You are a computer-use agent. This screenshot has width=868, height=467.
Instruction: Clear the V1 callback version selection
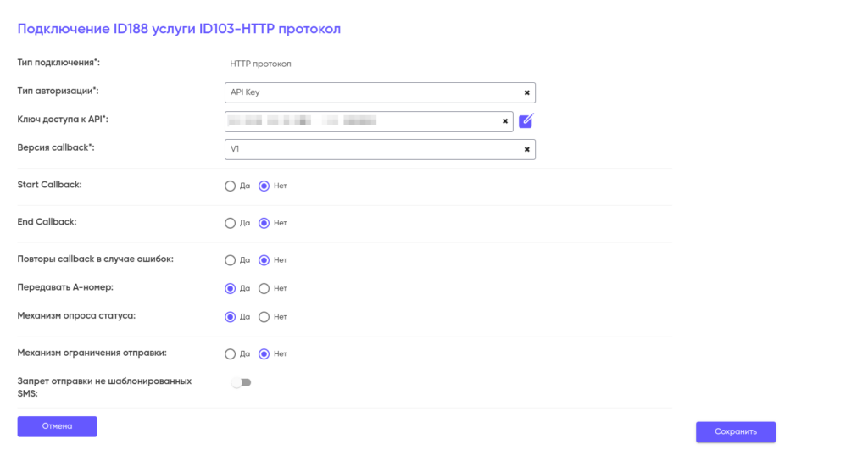point(526,149)
